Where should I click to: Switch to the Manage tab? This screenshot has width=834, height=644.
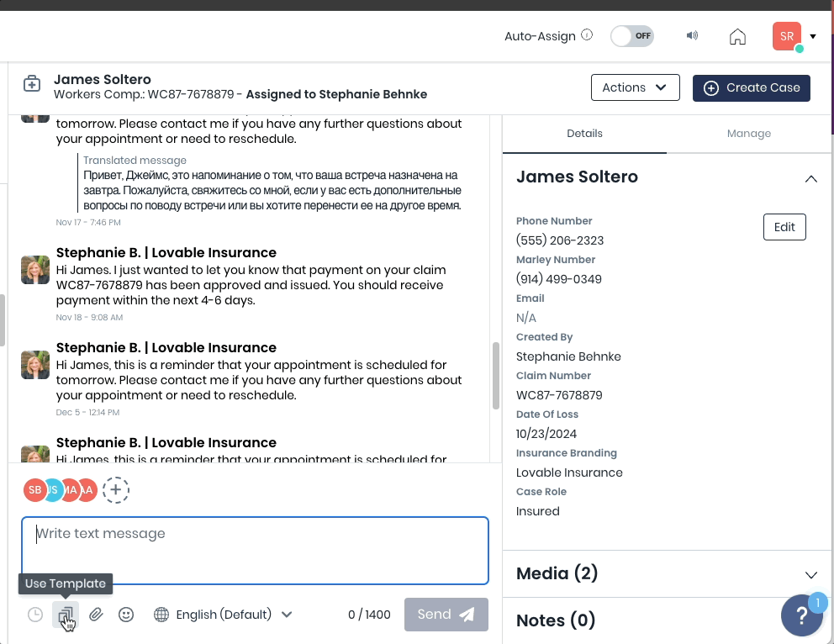[x=748, y=134]
